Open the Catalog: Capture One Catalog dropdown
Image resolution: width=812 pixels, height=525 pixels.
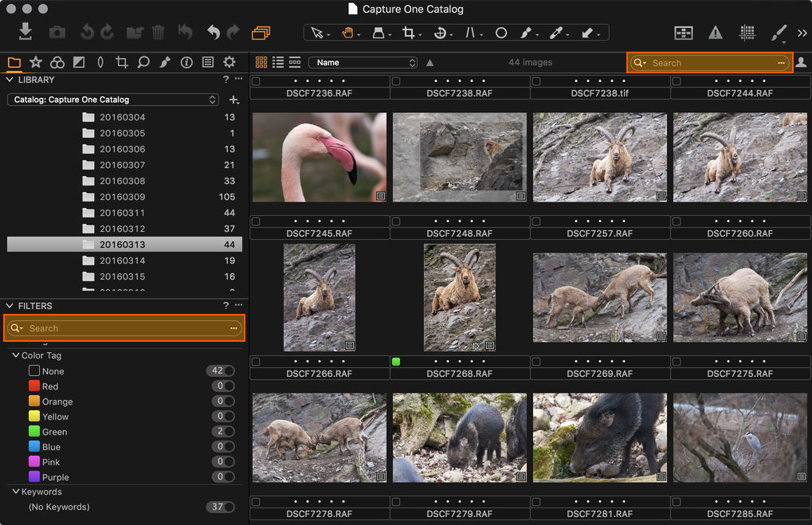point(113,100)
